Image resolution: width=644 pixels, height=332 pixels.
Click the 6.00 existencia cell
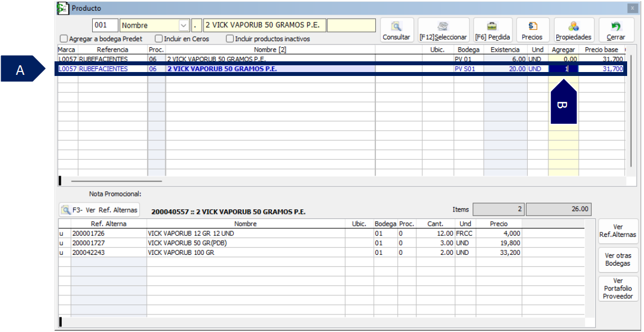point(505,59)
